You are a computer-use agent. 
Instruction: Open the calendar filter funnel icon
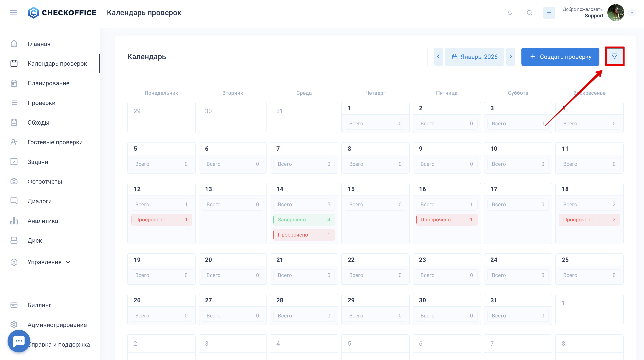pos(614,57)
